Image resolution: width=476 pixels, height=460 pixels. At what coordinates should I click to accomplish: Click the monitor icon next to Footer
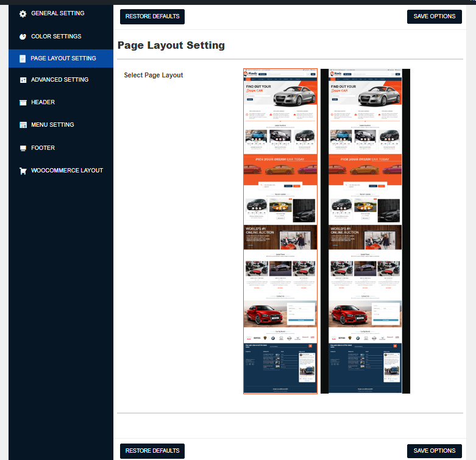23,148
